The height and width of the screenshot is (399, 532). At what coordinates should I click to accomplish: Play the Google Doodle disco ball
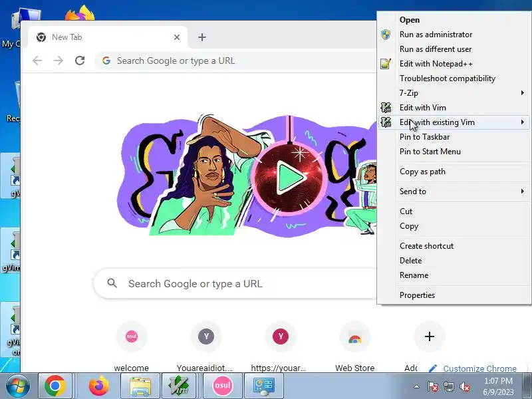point(291,177)
